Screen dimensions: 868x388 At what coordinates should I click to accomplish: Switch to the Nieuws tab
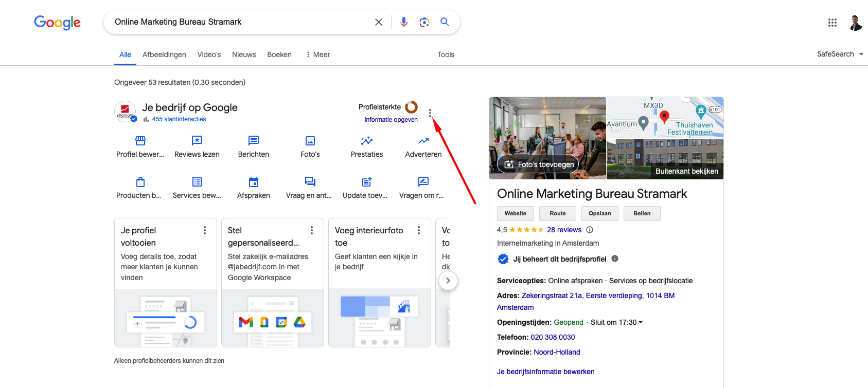[x=244, y=54]
